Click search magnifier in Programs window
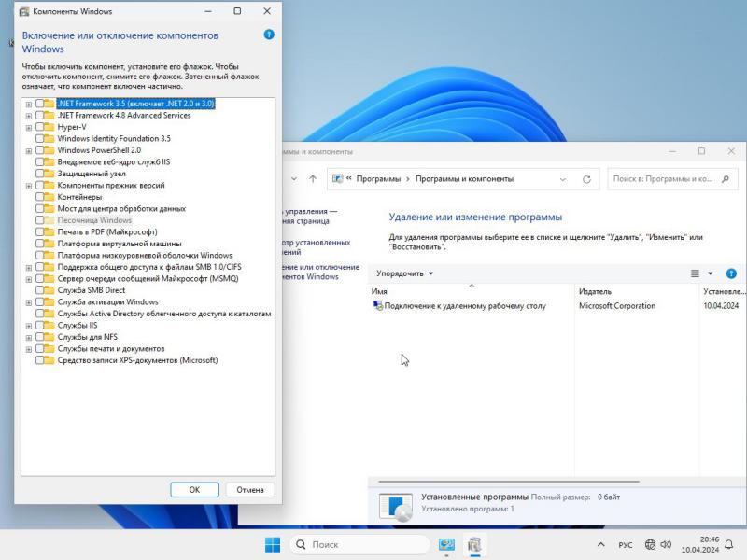Image resolution: width=747 pixels, height=560 pixels. click(726, 179)
